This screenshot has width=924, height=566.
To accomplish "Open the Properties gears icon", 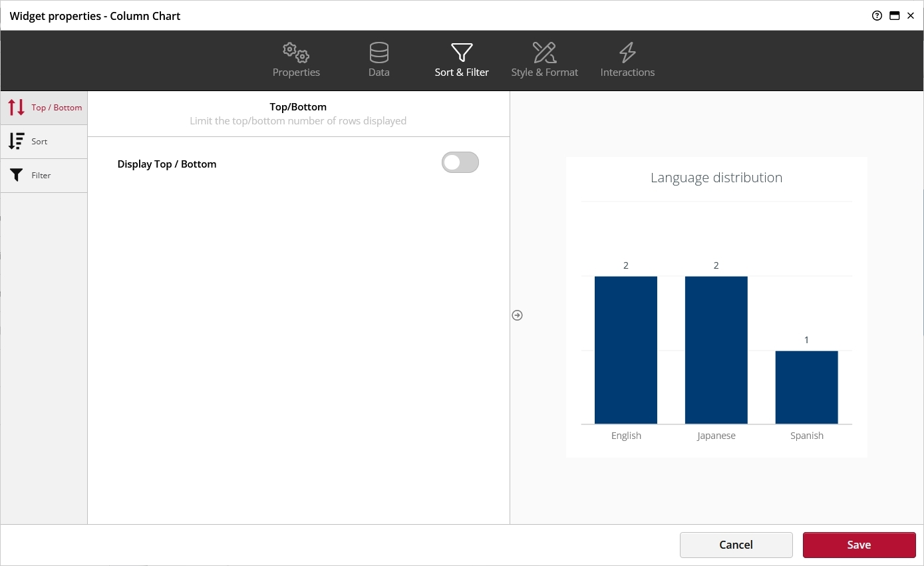I will 296,53.
